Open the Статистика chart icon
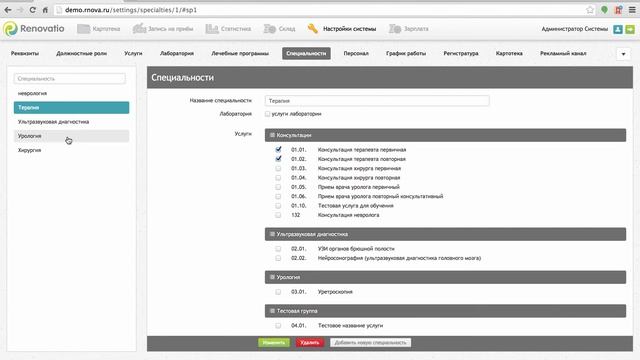This screenshot has width=640, height=360. [x=212, y=29]
